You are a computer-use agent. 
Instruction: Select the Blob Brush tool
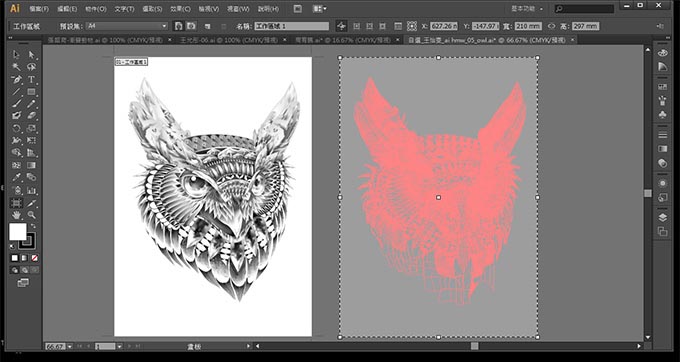click(16, 116)
